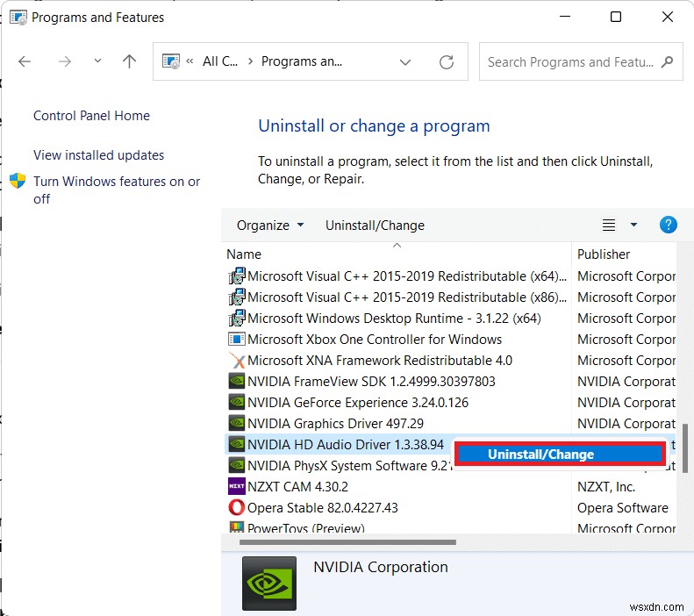Open the Organize dropdown menu
The width and height of the screenshot is (694, 616).
tap(270, 226)
